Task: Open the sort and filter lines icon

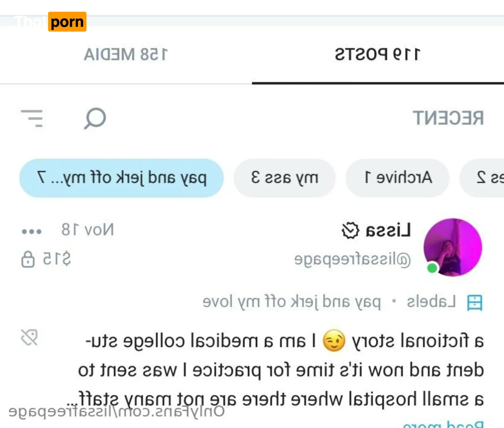Action: [x=32, y=118]
